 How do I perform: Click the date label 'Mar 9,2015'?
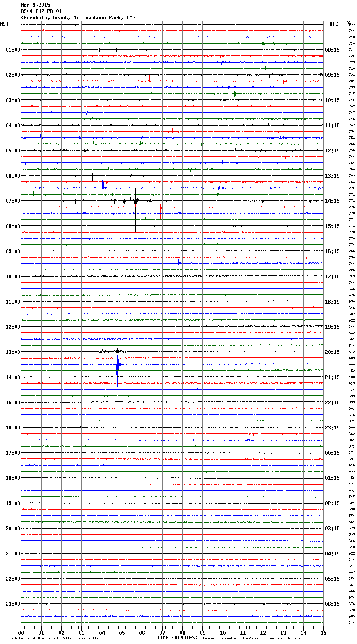[35, 5]
